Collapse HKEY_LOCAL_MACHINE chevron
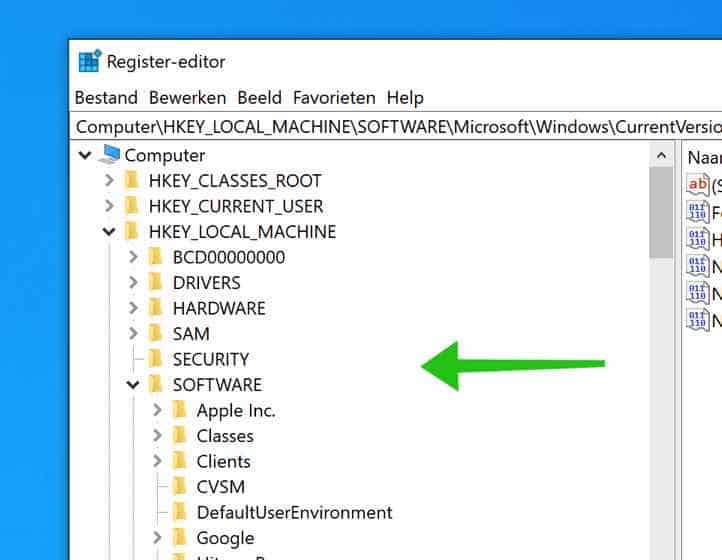The height and width of the screenshot is (560, 722). coord(109,232)
